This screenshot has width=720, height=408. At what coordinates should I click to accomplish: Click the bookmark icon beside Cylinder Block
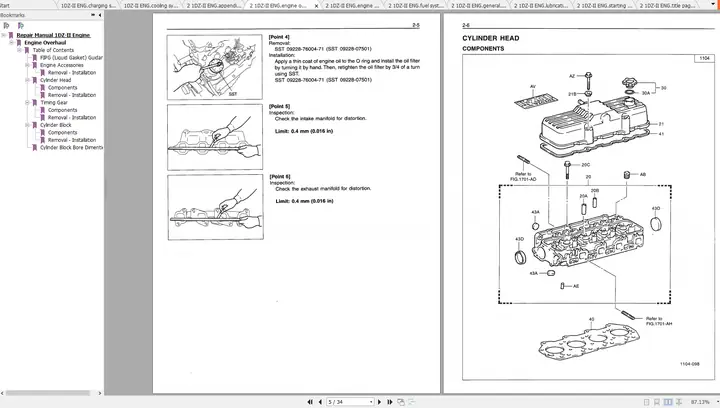34,125
